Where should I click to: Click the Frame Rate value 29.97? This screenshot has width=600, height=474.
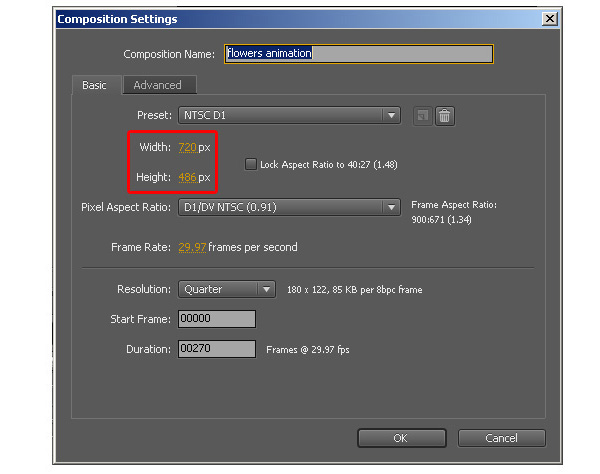(x=192, y=247)
